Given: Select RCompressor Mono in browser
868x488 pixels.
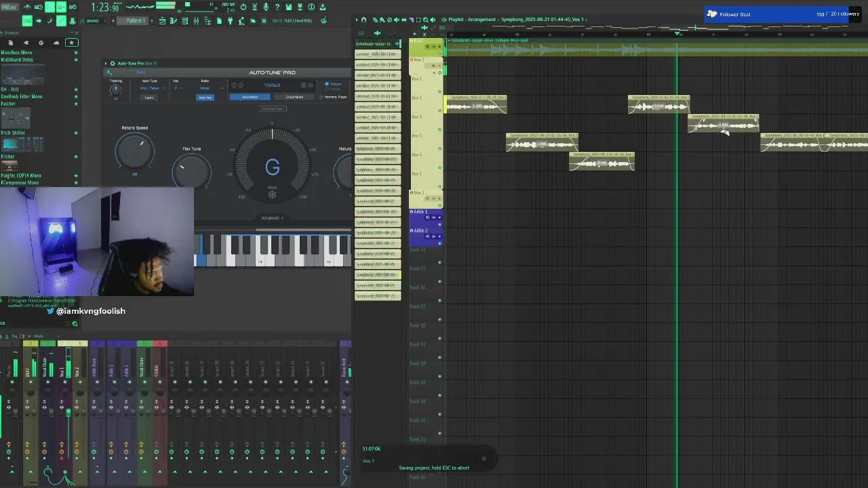Looking at the screenshot, I should tap(20, 182).
